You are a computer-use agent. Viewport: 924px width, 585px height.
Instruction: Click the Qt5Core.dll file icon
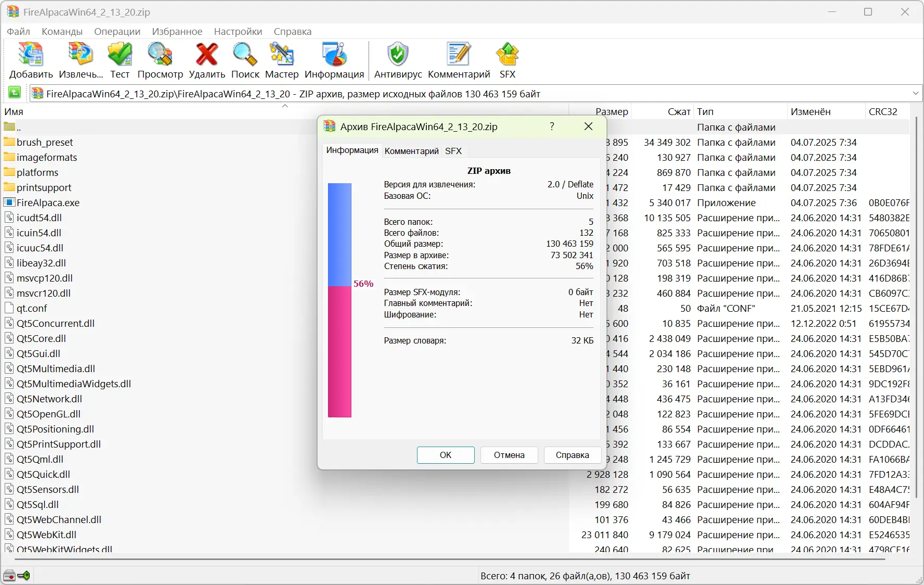9,338
